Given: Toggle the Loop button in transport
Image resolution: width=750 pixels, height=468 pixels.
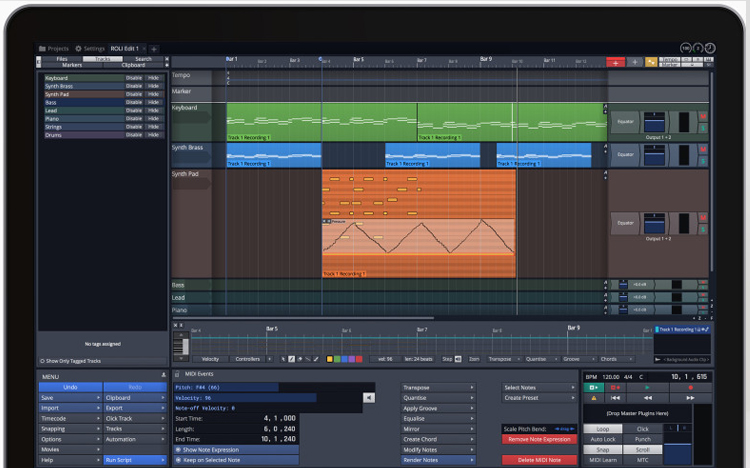Looking at the screenshot, I should [602, 428].
